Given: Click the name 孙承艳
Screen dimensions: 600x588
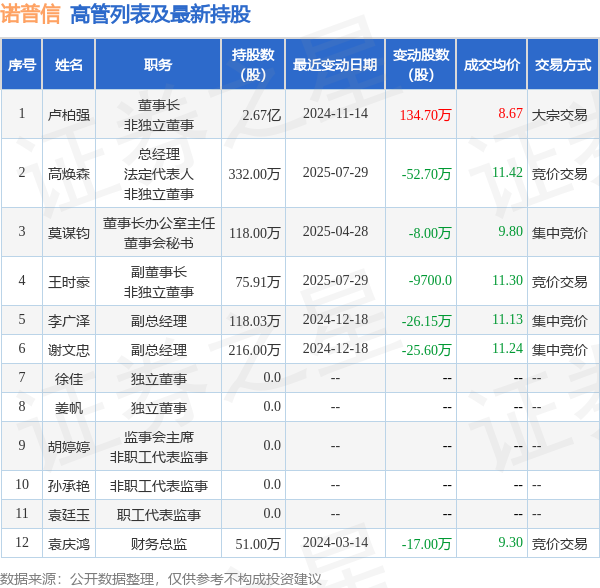Looking at the screenshot, I should tap(69, 485).
